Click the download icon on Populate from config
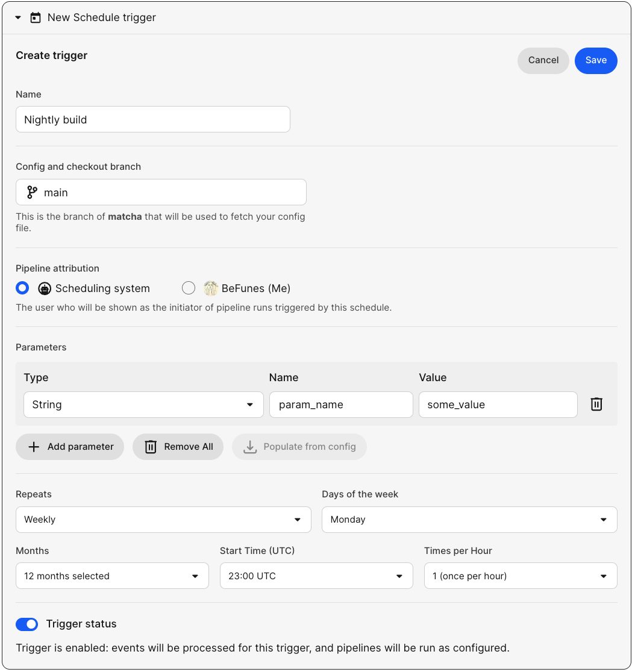Screen dimensions: 635x672 click(x=249, y=446)
